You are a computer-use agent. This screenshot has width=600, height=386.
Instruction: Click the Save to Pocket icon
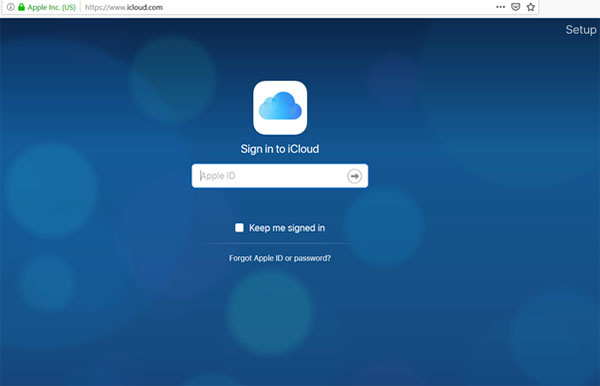515,7
